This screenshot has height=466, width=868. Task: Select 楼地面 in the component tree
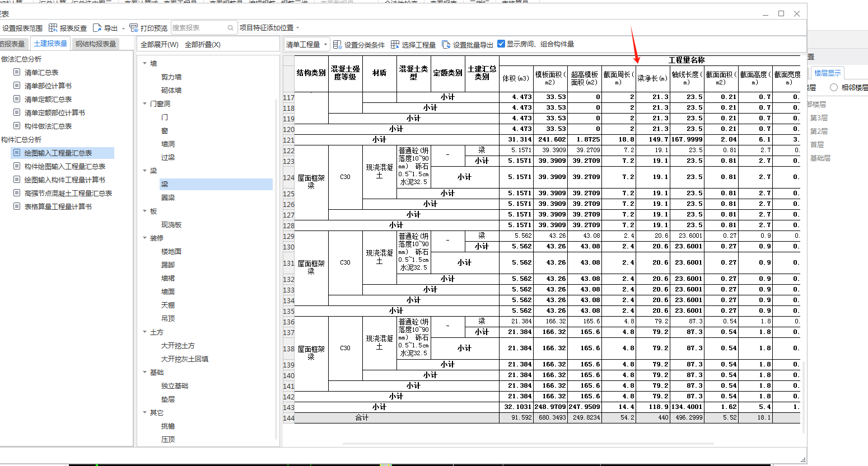[171, 252]
